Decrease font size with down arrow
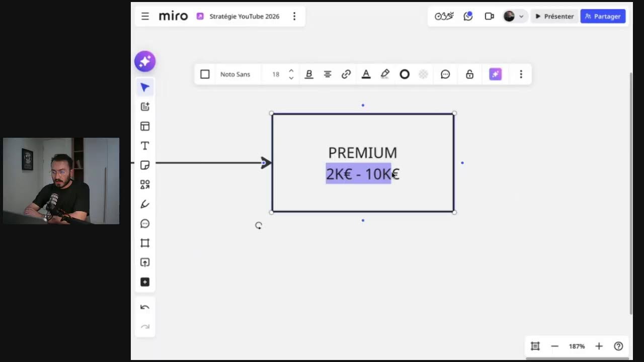644x362 pixels. 291,78
